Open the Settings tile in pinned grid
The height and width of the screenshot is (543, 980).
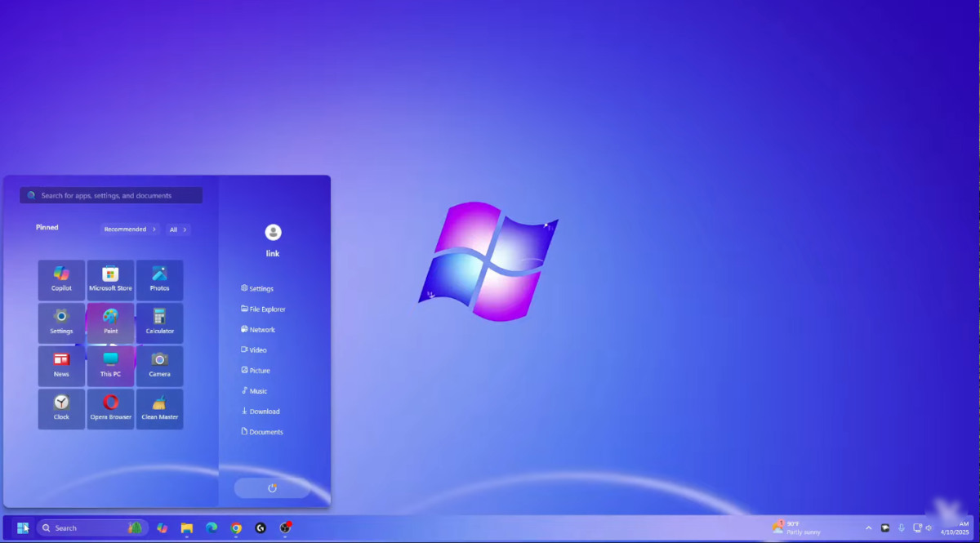click(61, 323)
